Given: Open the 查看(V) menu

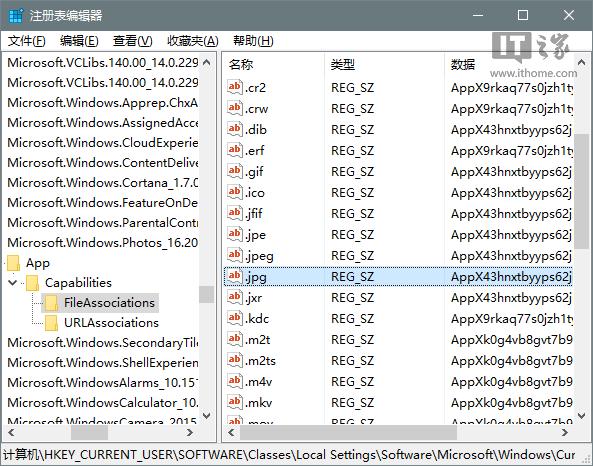Looking at the screenshot, I should (x=132, y=41).
